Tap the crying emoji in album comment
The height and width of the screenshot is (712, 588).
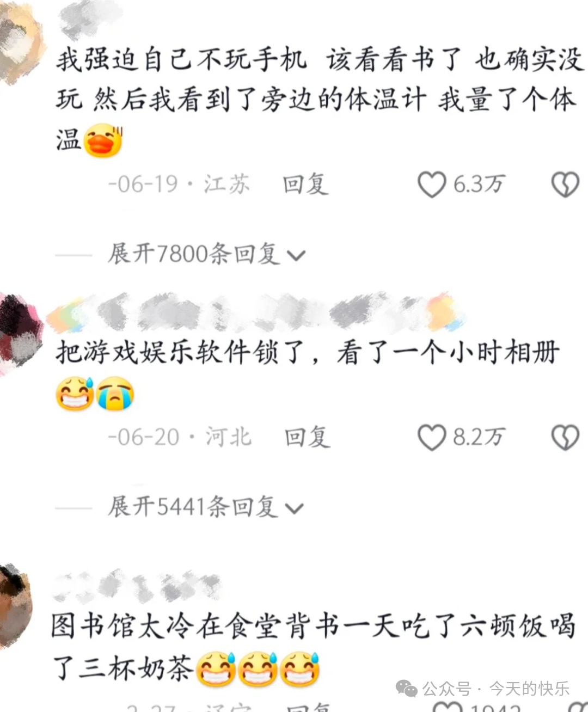click(x=115, y=394)
